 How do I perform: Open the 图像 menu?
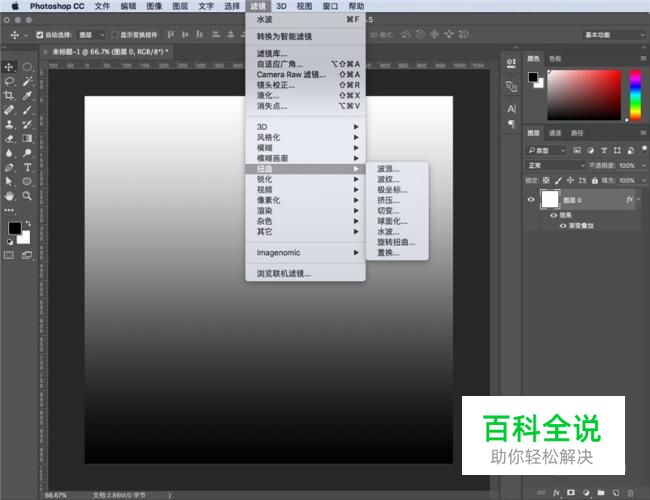pos(154,6)
